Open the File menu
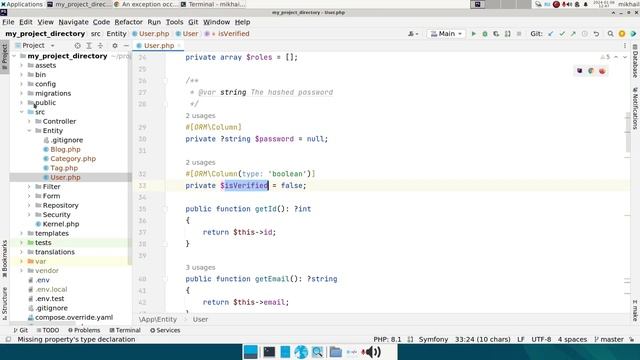This screenshot has width=640, height=360. pos(8,22)
